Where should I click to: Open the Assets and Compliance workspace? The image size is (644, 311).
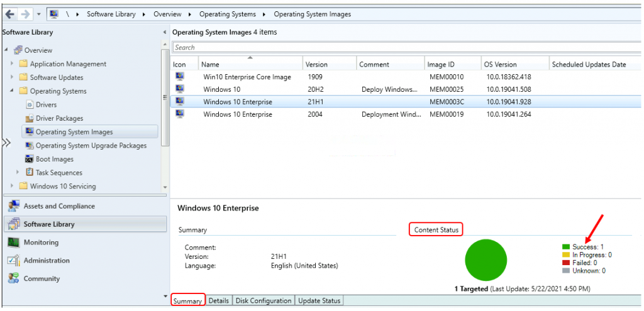86,206
